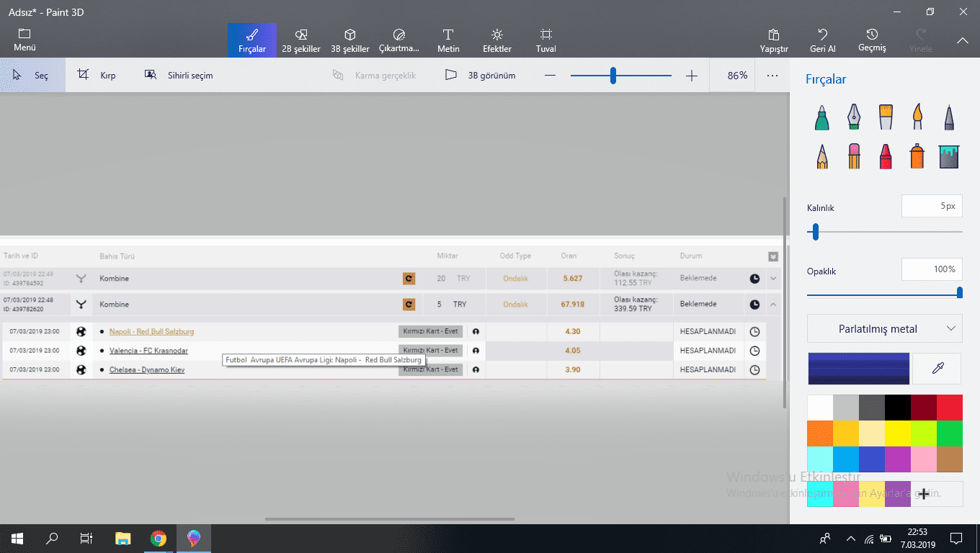
Task: Click table header dropdown arrow icon
Action: [773, 256]
